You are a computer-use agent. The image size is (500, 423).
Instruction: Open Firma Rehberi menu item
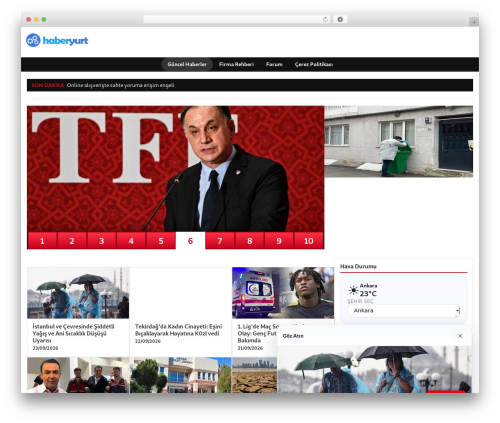tap(236, 64)
